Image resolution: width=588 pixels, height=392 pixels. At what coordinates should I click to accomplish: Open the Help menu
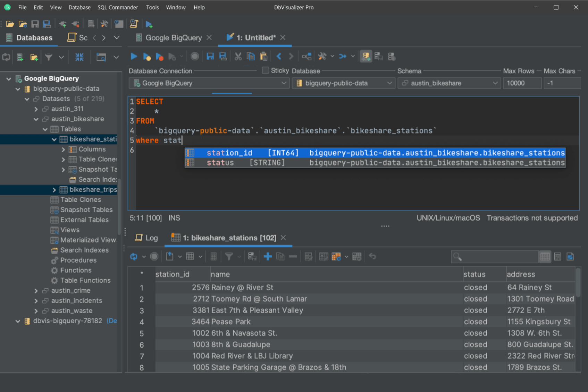click(x=199, y=7)
